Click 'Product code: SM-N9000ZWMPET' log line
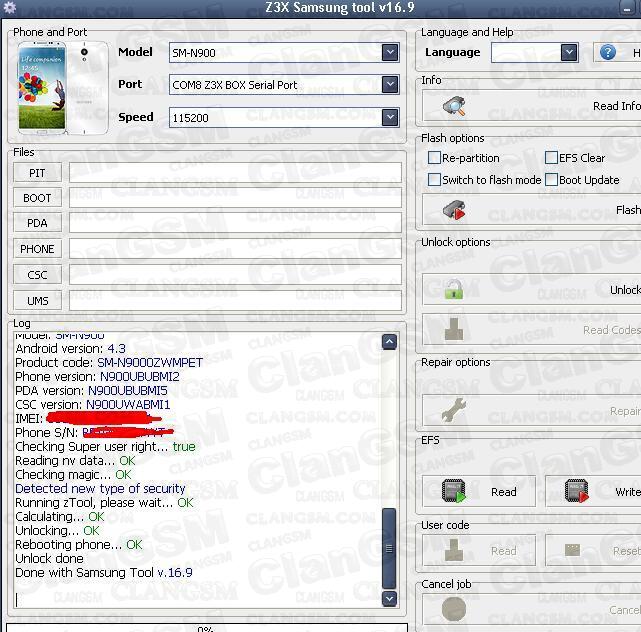The width and height of the screenshot is (641, 632). click(x=109, y=363)
